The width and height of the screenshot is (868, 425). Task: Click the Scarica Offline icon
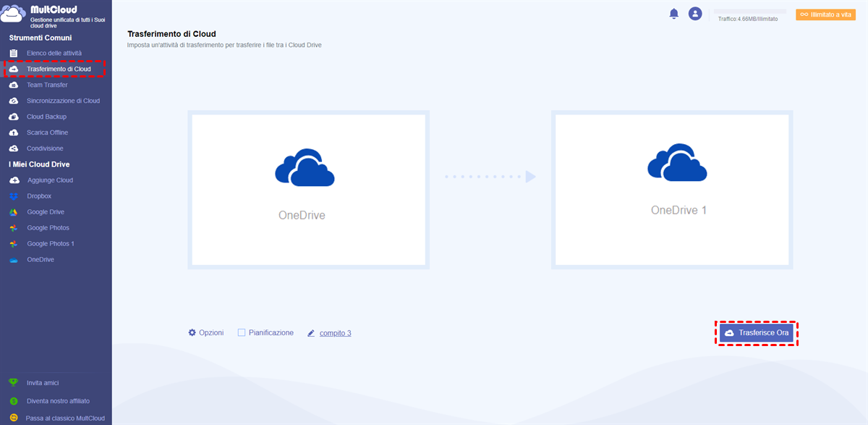(x=13, y=132)
